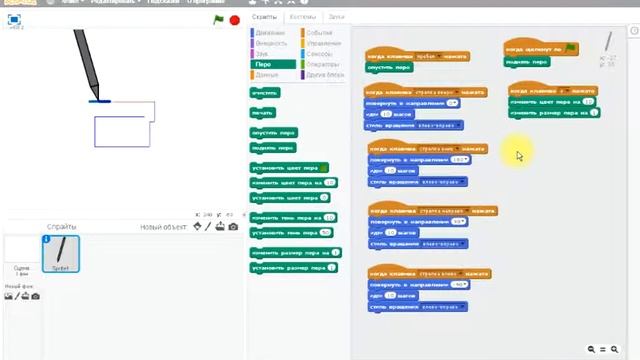Open the Другие блоки category
Screen dimensions: 640x360
coord(325,75)
